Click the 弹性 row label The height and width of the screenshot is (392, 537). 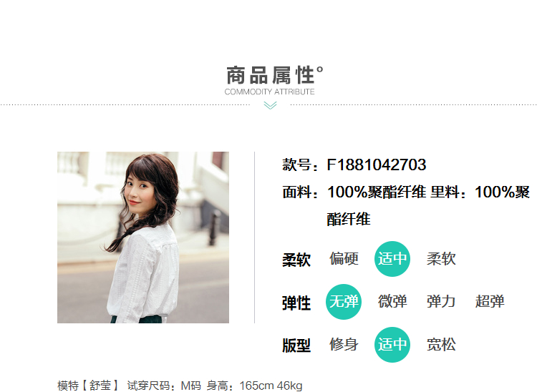coord(296,303)
